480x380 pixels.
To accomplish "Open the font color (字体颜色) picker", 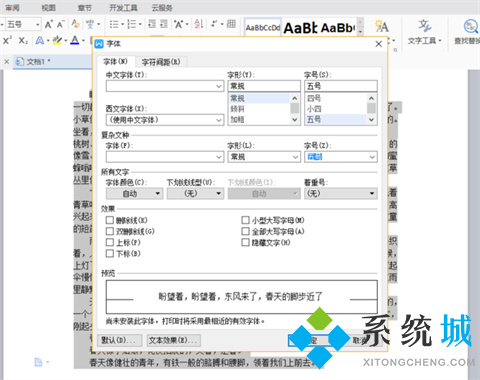I will 134,193.
